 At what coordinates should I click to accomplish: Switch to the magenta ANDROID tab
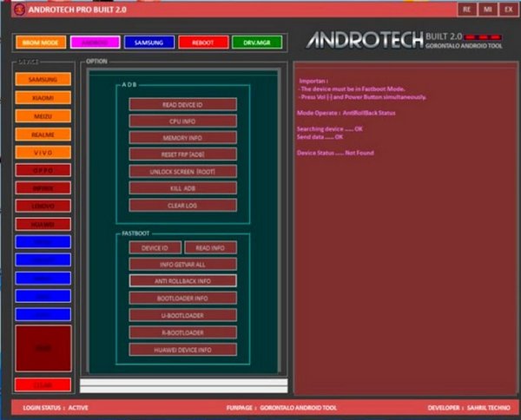[x=95, y=43]
